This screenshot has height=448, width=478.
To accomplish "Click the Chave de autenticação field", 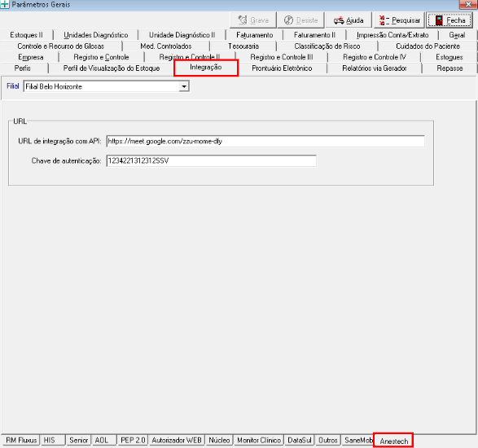I will [211, 160].
